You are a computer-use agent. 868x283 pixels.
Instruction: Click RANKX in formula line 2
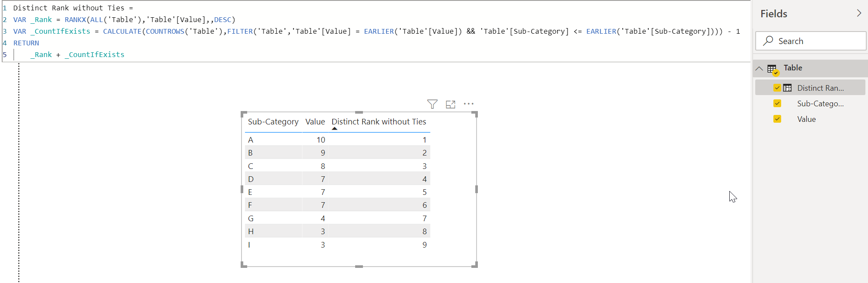click(x=75, y=19)
